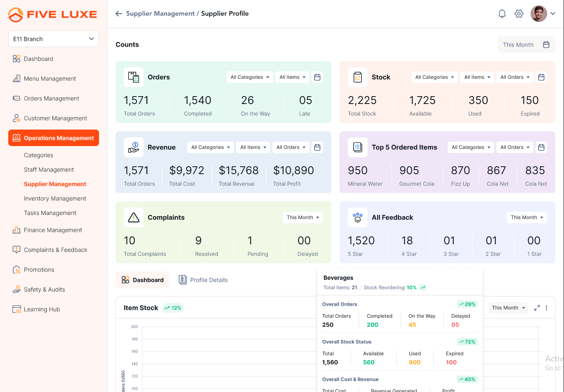Go to Finance Management in sidebar

click(53, 230)
